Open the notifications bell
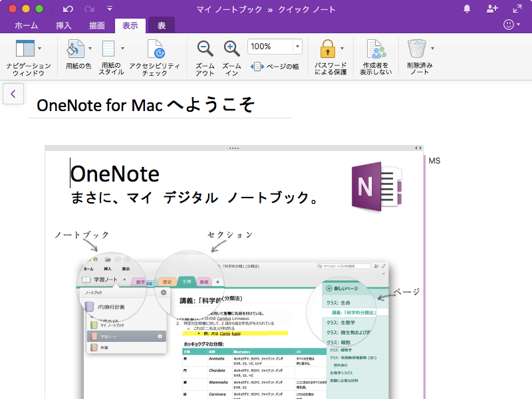Screen dimensions: 532x399 (x=467, y=9)
